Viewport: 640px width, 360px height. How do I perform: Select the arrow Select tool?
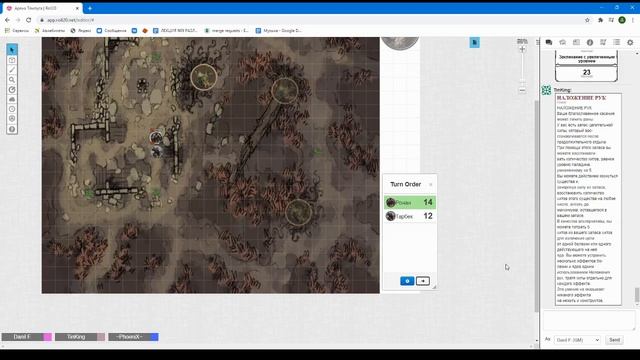tap(12, 50)
